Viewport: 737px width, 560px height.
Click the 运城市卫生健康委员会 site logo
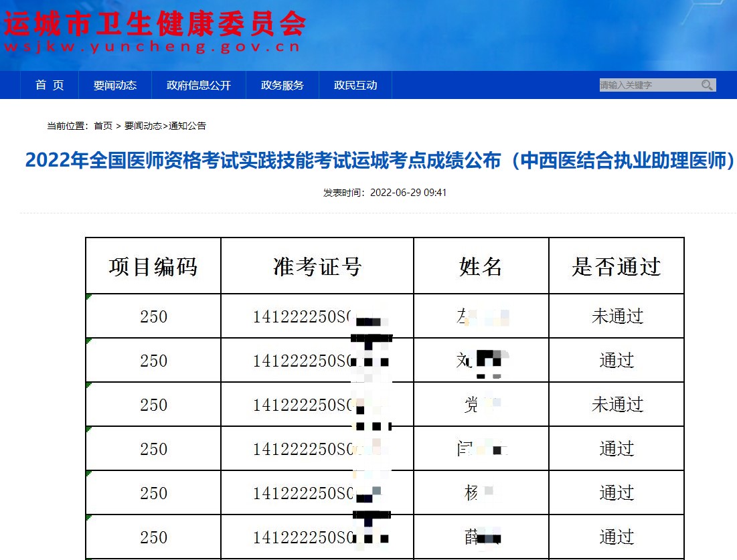tap(154, 23)
